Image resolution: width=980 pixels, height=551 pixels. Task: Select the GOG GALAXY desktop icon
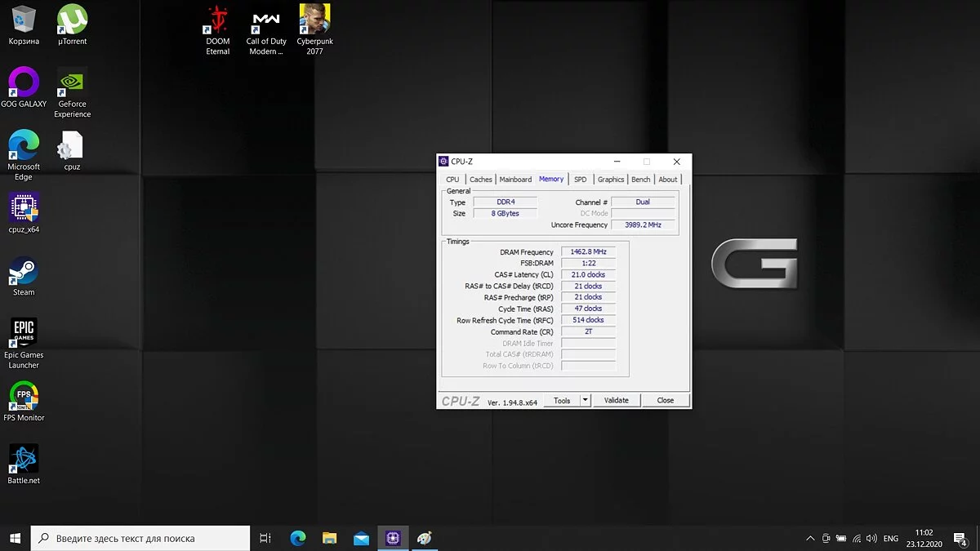[x=24, y=83]
